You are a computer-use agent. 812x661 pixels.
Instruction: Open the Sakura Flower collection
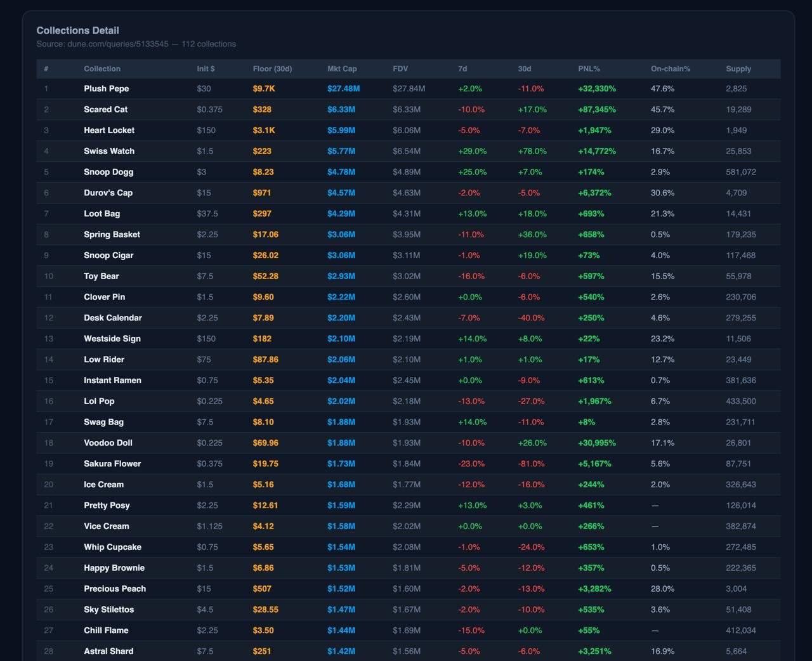click(x=112, y=464)
